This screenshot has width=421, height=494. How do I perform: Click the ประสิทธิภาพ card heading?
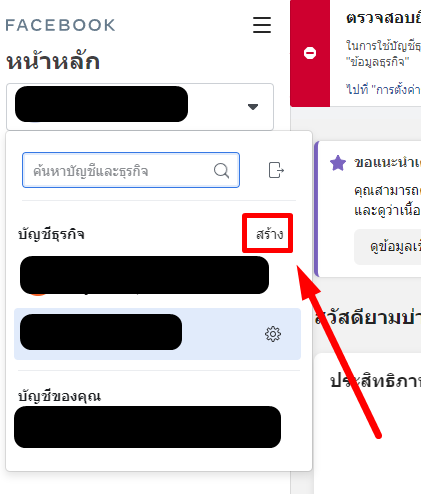tap(375, 381)
